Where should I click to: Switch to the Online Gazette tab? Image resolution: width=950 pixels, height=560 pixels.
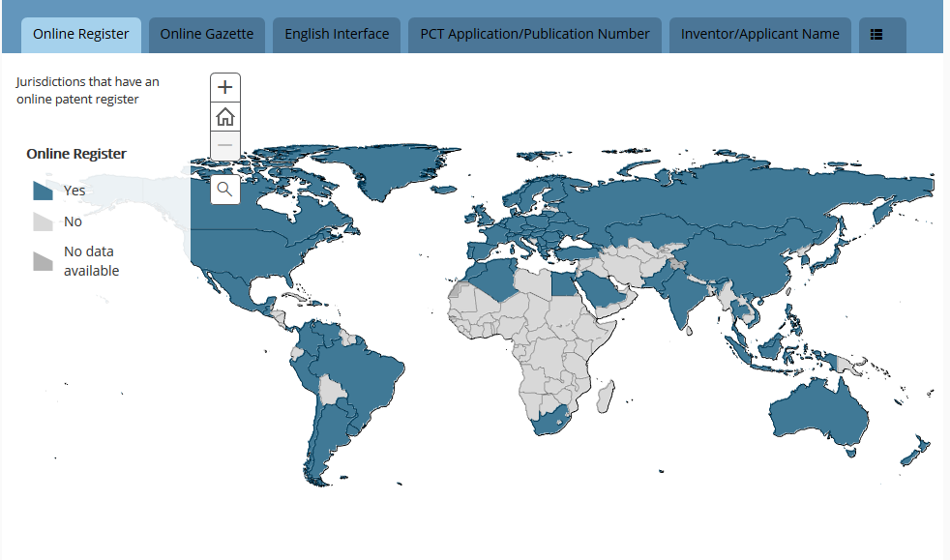coord(206,33)
